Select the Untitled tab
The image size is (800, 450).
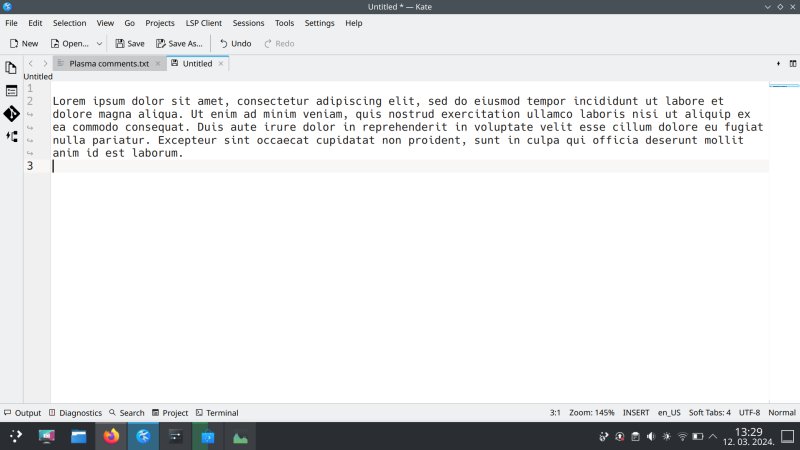[197, 64]
